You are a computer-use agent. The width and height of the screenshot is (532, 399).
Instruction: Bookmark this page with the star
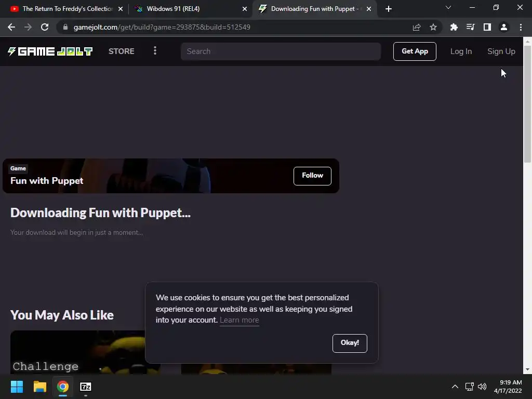[x=433, y=27]
